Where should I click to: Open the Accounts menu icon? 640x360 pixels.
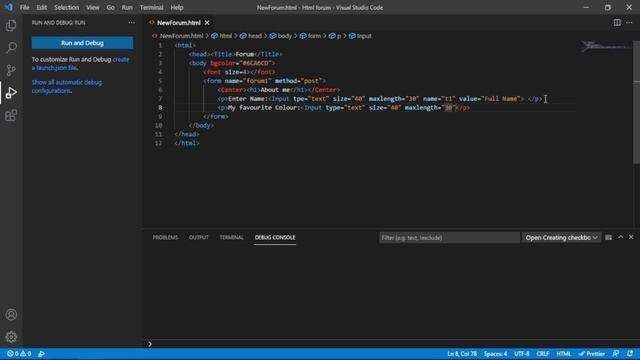(x=11, y=315)
